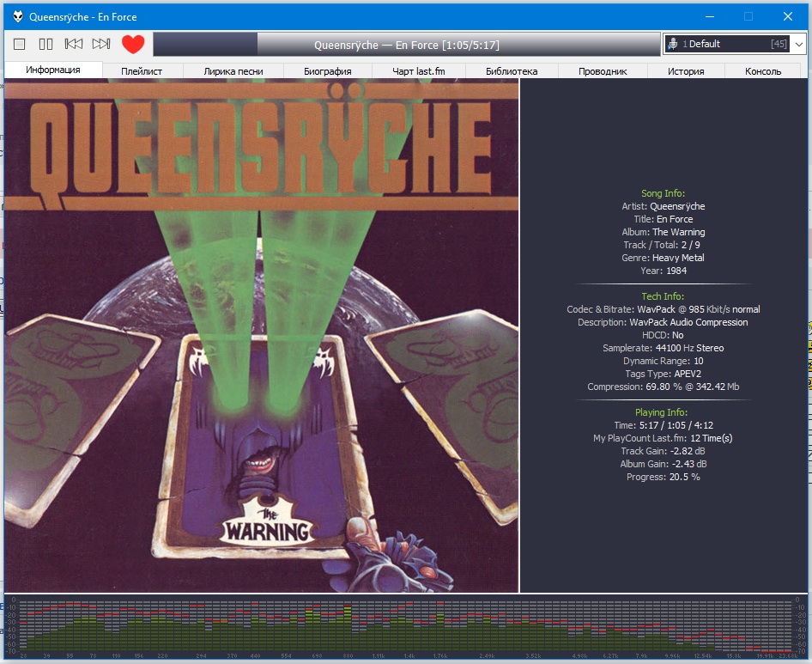Open the Проводник tab
The height and width of the screenshot is (664, 812).
click(603, 71)
